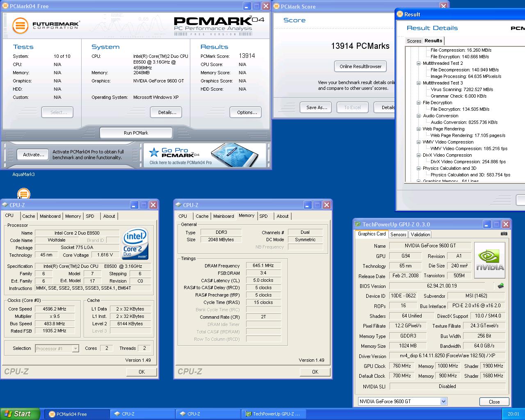Click the Futuremark Corporation logo in PCMark04
Image resolution: width=525 pixels, height=420 pixels.
click(46, 25)
